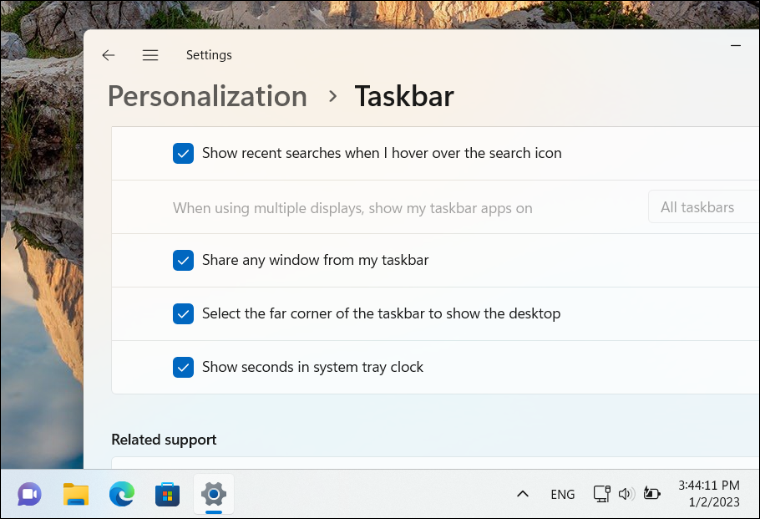Click the Settings gear taskbar icon
This screenshot has height=519, width=760.
(x=213, y=494)
